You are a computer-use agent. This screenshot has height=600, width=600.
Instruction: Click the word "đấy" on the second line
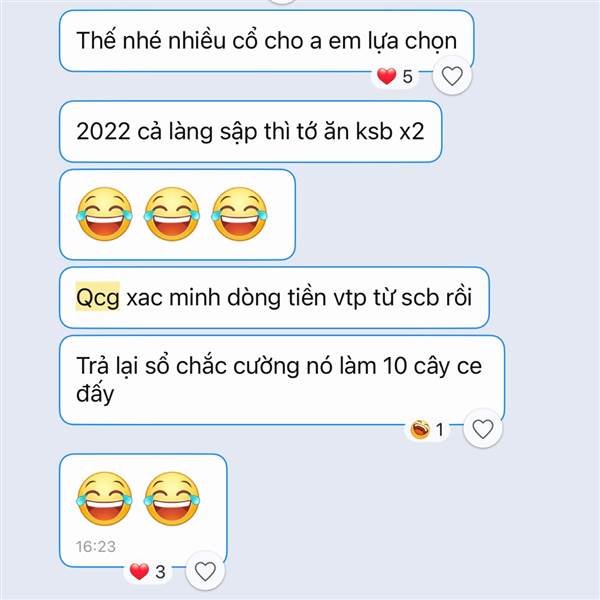tap(95, 393)
